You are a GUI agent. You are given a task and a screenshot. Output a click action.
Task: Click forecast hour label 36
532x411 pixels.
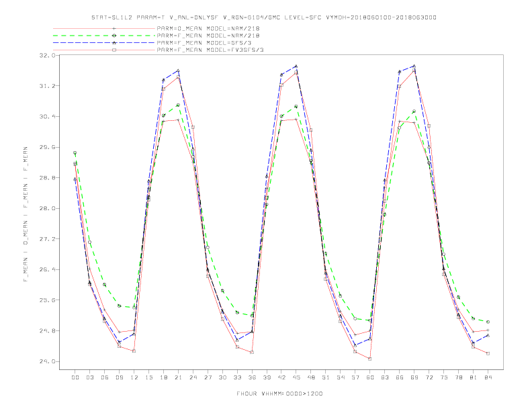coord(252,377)
